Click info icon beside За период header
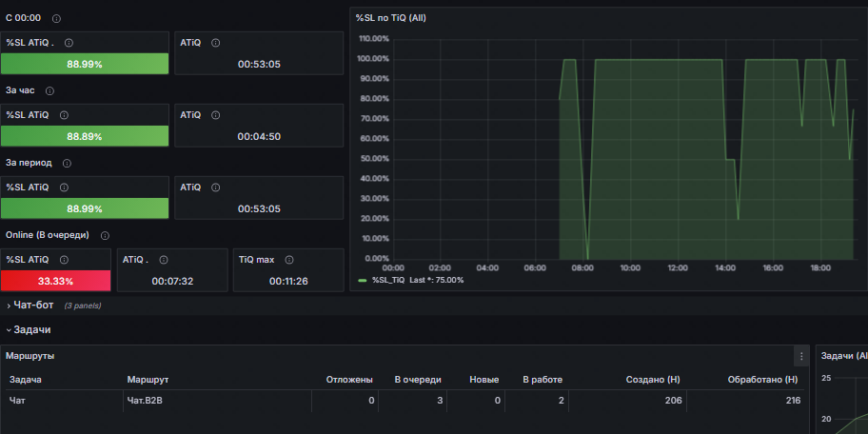Viewport: 868px width, 434px height. (67, 164)
